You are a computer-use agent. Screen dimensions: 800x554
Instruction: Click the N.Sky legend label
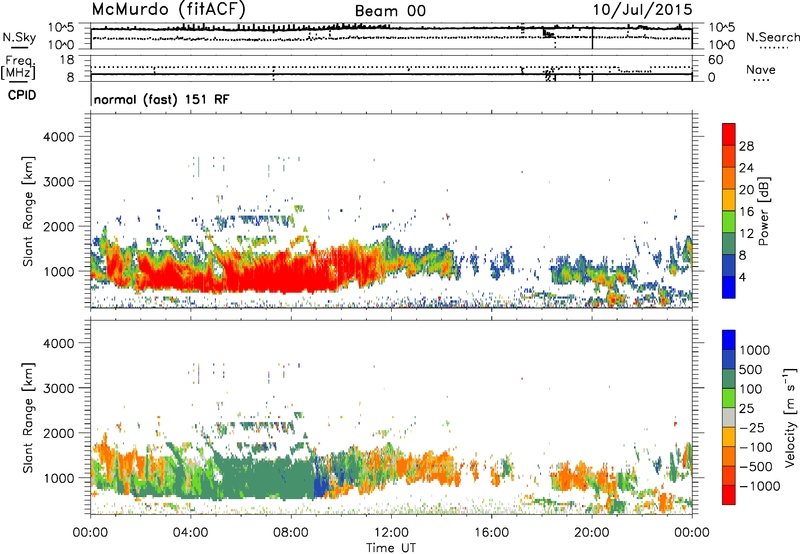coord(19,37)
